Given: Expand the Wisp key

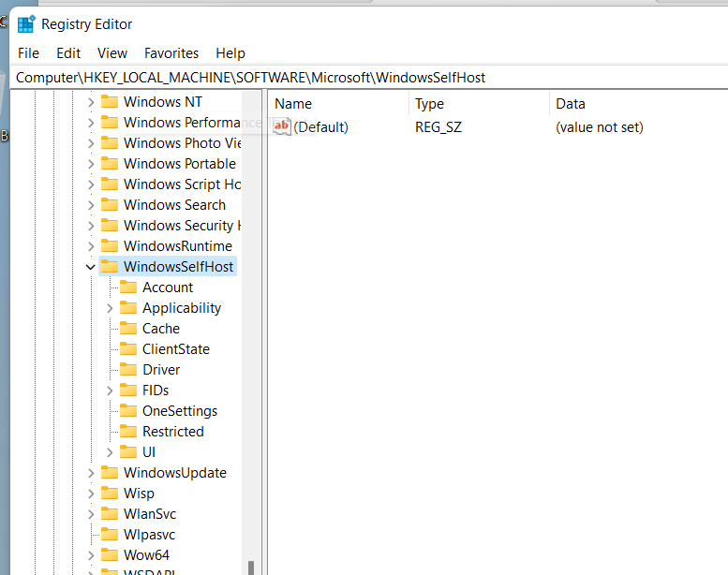Looking at the screenshot, I should tap(91, 494).
